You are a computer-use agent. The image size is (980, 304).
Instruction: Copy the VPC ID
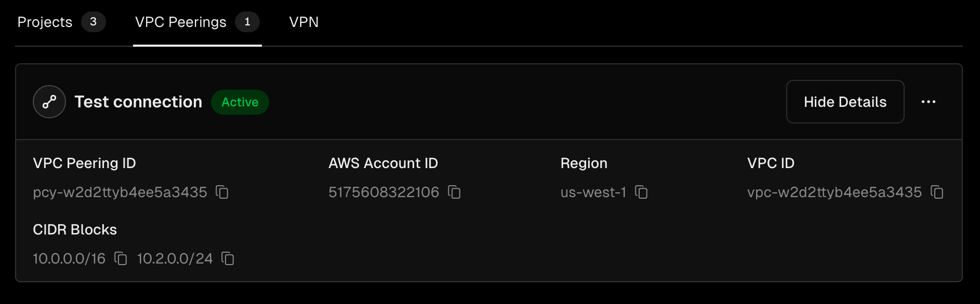936,192
